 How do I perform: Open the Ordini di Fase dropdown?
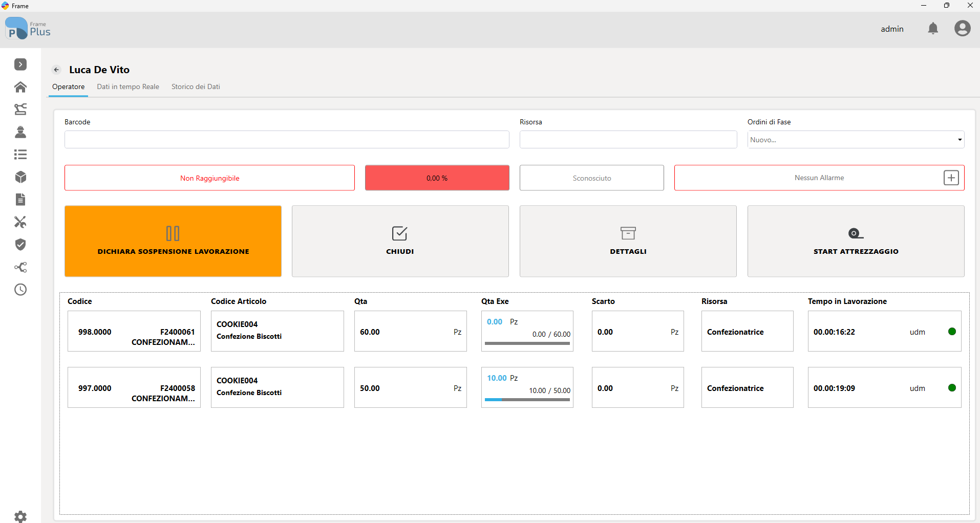click(x=856, y=140)
